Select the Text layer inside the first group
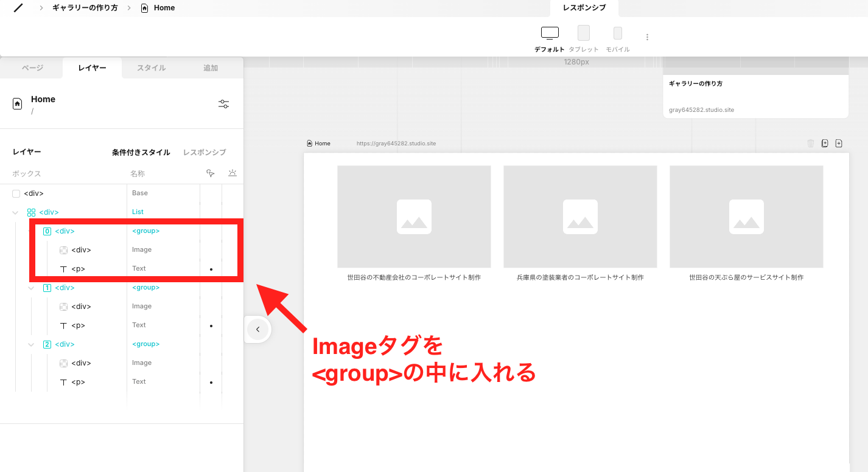The height and width of the screenshot is (472, 868). pyautogui.click(x=139, y=268)
